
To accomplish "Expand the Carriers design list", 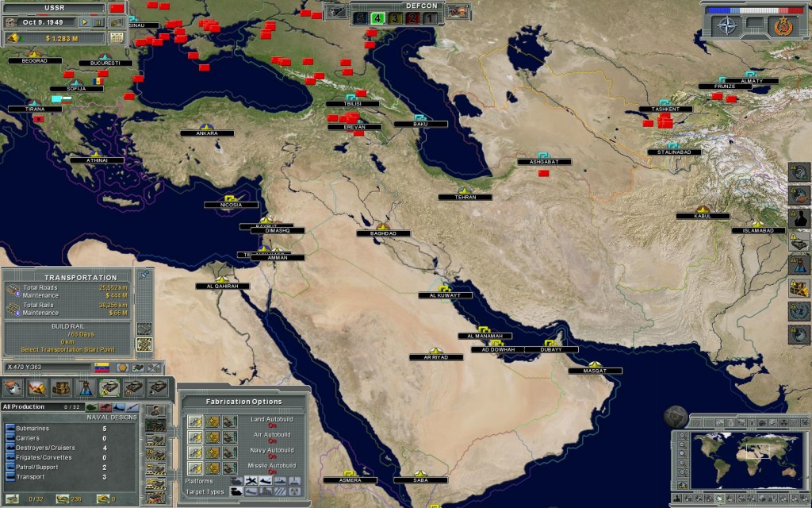I will pos(10,438).
